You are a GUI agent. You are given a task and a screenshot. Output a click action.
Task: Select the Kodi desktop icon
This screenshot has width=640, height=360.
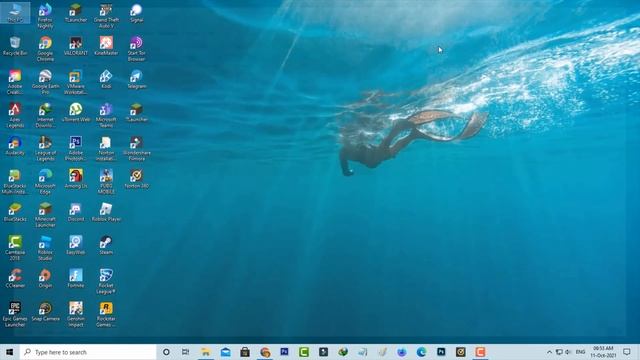pos(106,79)
